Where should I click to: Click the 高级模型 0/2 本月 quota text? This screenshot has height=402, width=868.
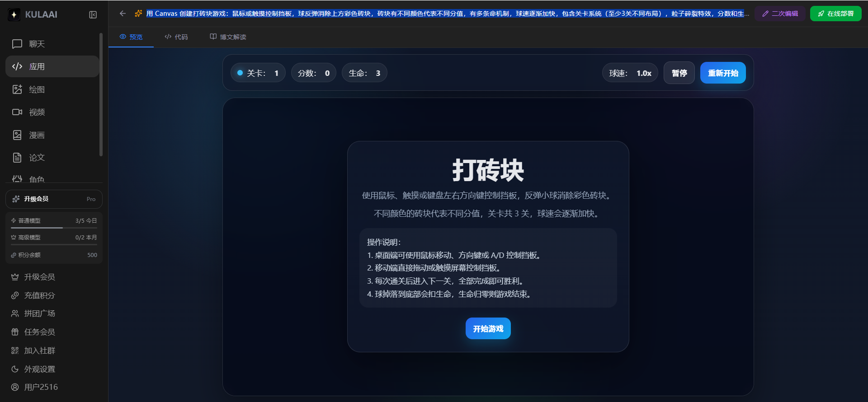[x=54, y=238]
